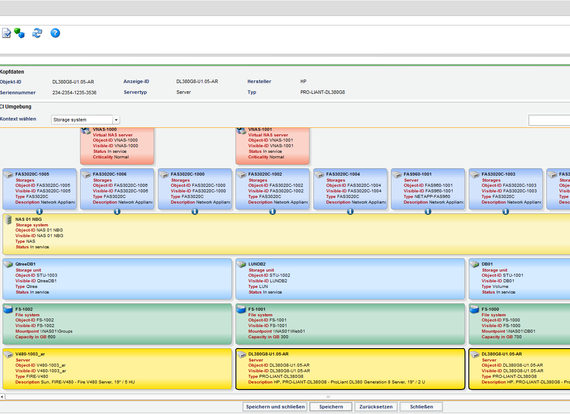Select the Anzeige-ID value in Kopfdaten

(197, 81)
